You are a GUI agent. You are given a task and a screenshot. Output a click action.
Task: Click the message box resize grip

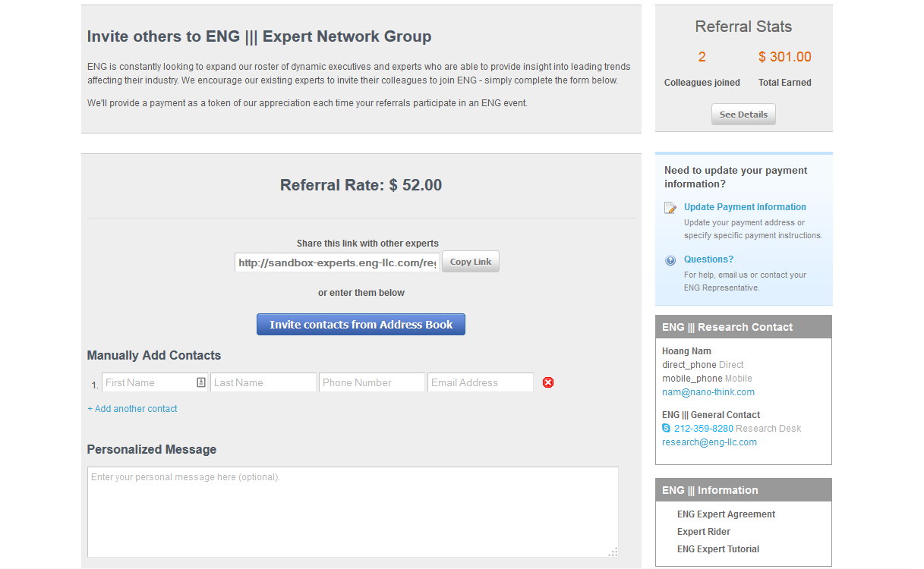(613, 552)
